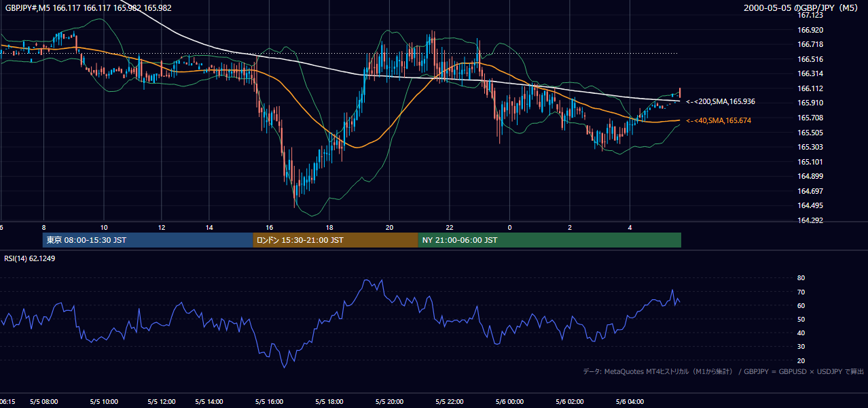Image resolution: width=868 pixels, height=408 pixels.
Task: Click the RSI scale value 60
Action: (801, 305)
